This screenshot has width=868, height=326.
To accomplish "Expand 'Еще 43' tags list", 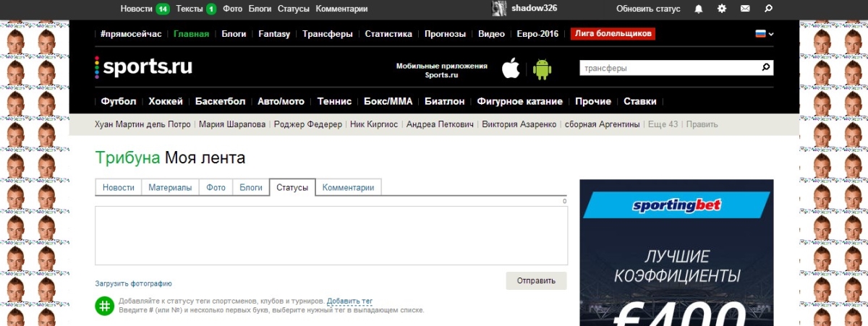I will (x=663, y=124).
